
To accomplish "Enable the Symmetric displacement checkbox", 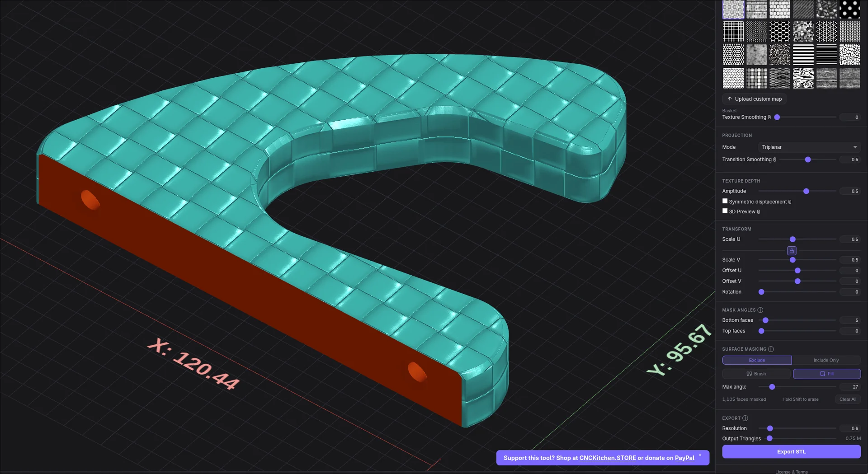I will (x=725, y=201).
